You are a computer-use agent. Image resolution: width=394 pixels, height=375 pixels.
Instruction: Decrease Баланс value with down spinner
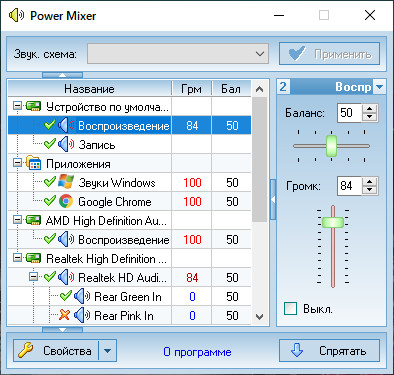click(x=369, y=117)
